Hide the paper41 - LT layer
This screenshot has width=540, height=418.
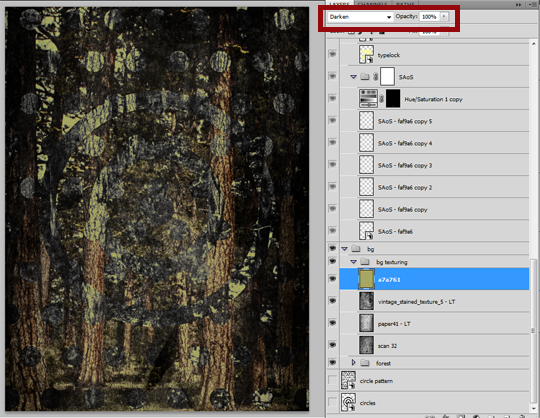point(332,323)
